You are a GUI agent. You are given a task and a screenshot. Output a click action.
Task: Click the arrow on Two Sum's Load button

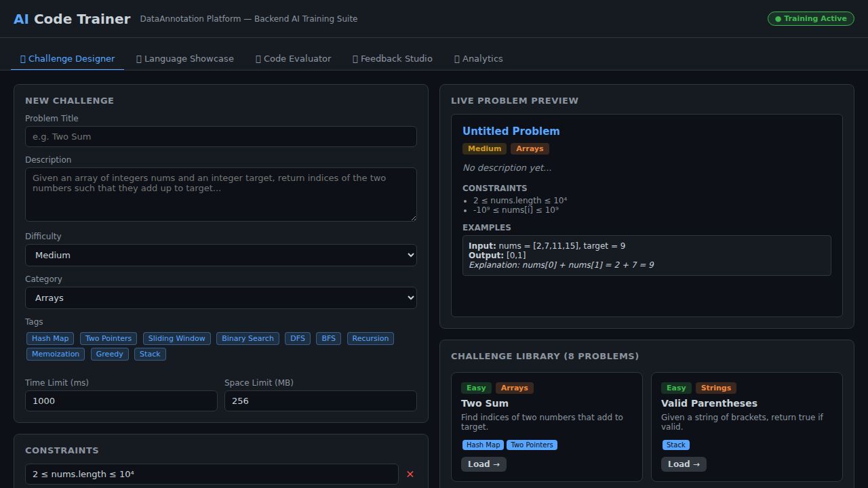click(x=495, y=464)
